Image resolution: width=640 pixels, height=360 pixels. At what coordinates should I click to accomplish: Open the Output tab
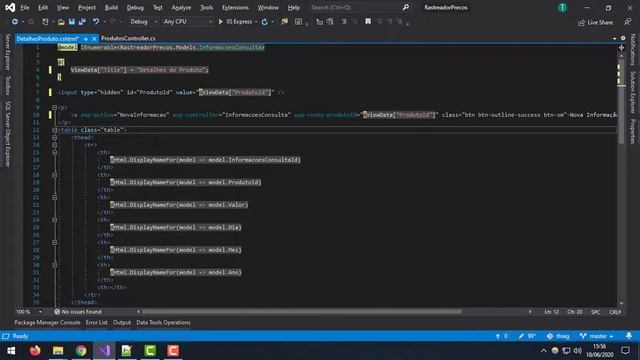click(122, 322)
